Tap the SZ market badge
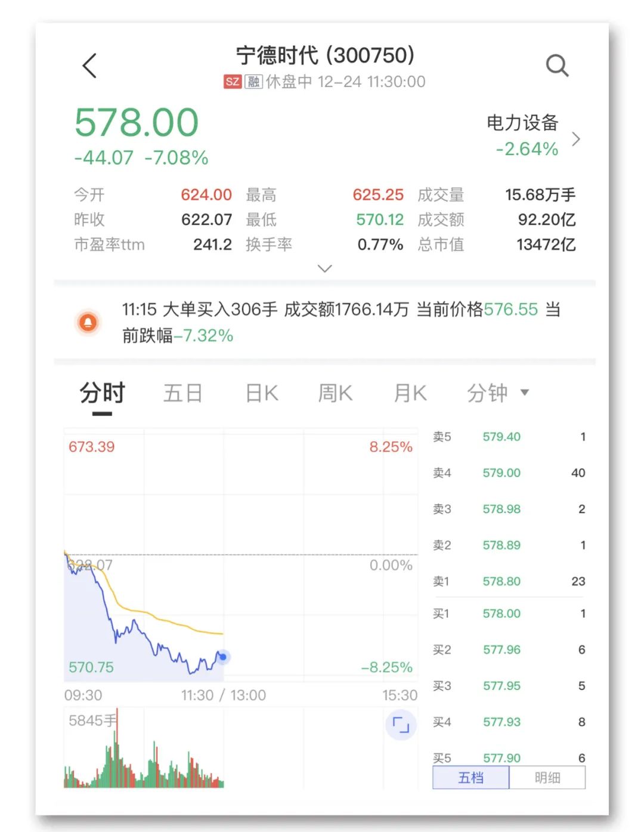 point(233,82)
